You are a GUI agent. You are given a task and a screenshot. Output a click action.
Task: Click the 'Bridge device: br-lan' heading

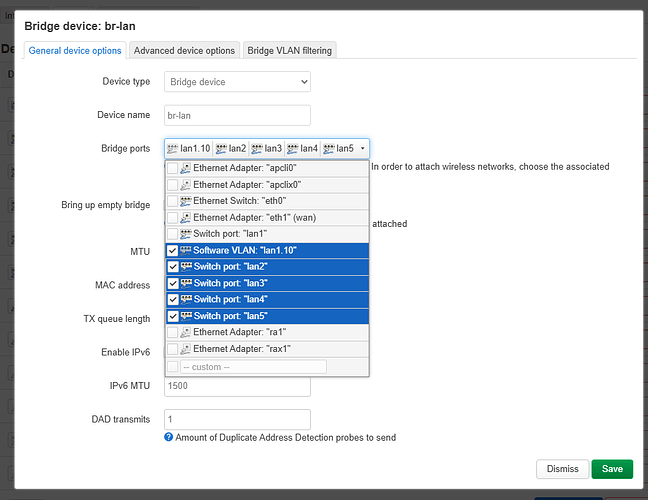[x=80, y=26]
